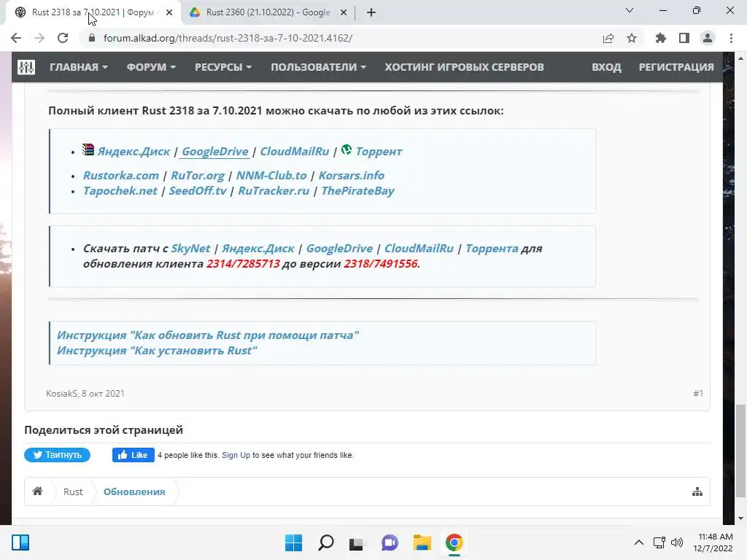Open ХОСТИНГ ИГРОВЫХ СЕРВЕРОВ page
747x560 pixels.
point(465,67)
